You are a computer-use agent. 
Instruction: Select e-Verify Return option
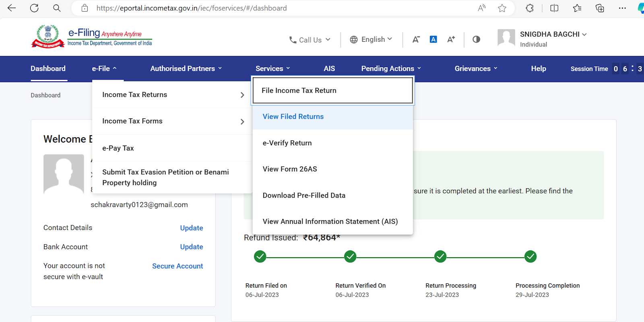(x=333, y=143)
